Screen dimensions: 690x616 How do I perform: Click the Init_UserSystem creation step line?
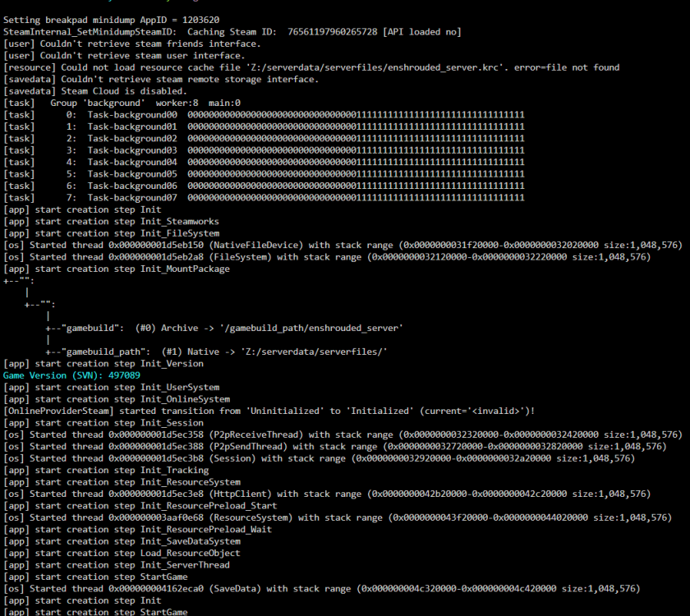(112, 387)
